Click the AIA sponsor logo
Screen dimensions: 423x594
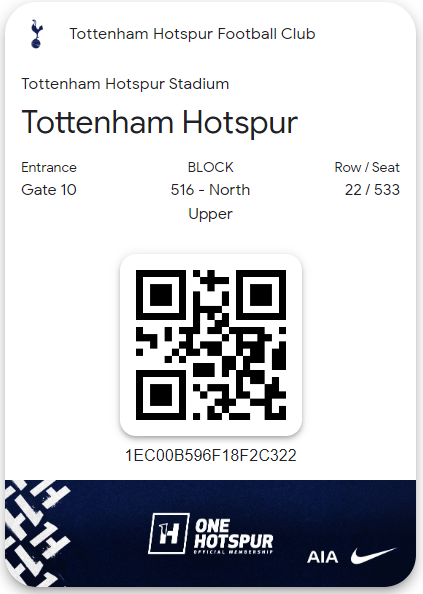322,557
